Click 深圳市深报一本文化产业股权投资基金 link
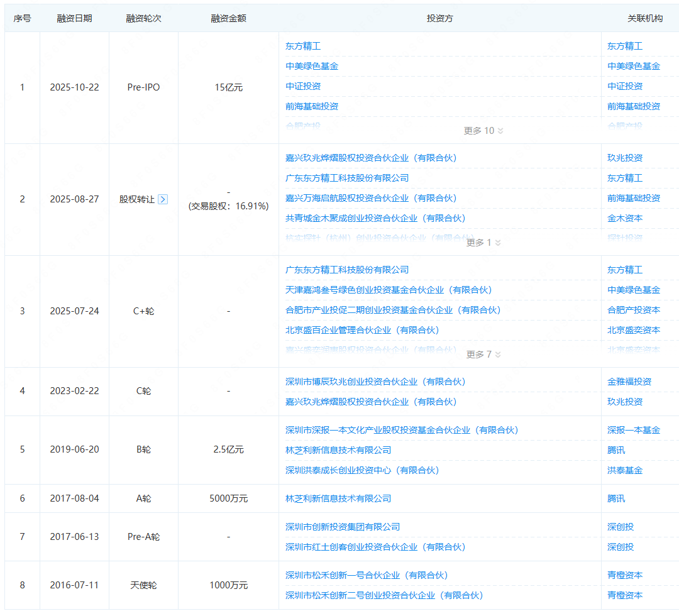 402,431
